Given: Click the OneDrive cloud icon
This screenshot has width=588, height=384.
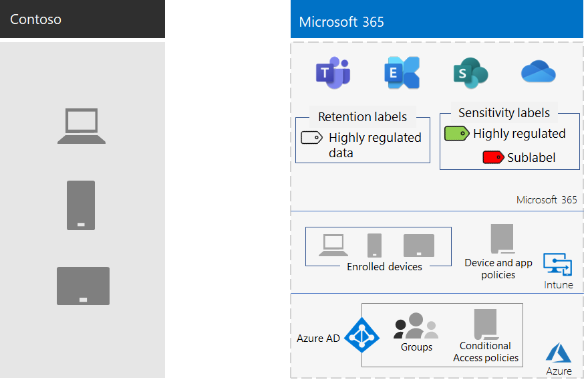Looking at the screenshot, I should pos(538,72).
